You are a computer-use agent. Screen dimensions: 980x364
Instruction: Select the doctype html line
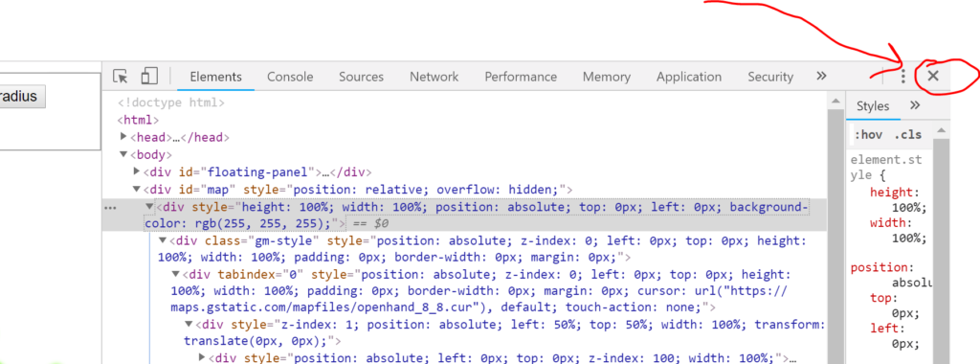170,102
